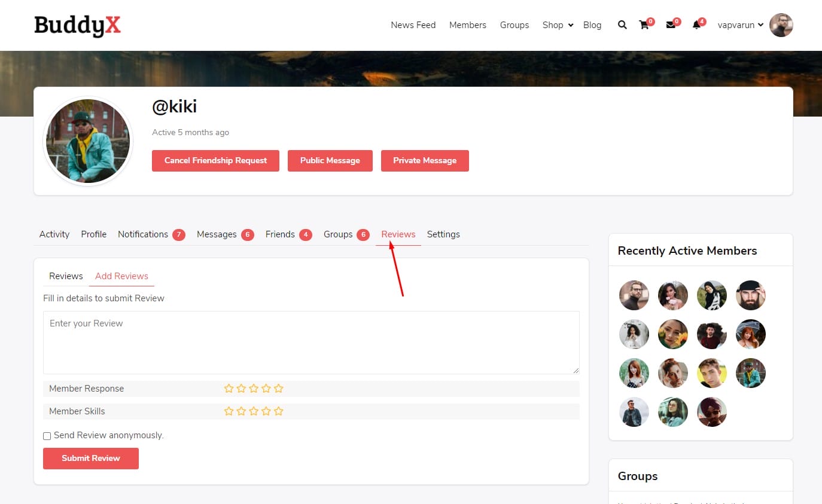
Task: Click the Submit Review button
Action: 91,459
